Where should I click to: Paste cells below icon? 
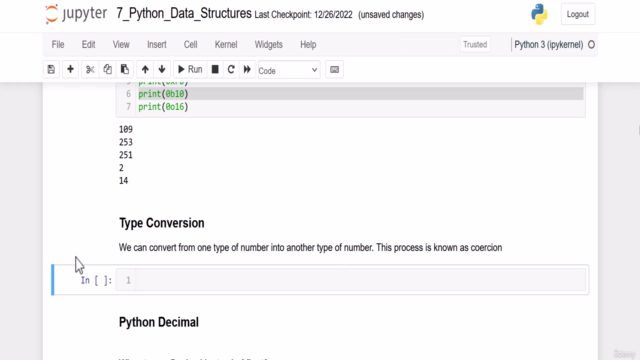click(125, 70)
